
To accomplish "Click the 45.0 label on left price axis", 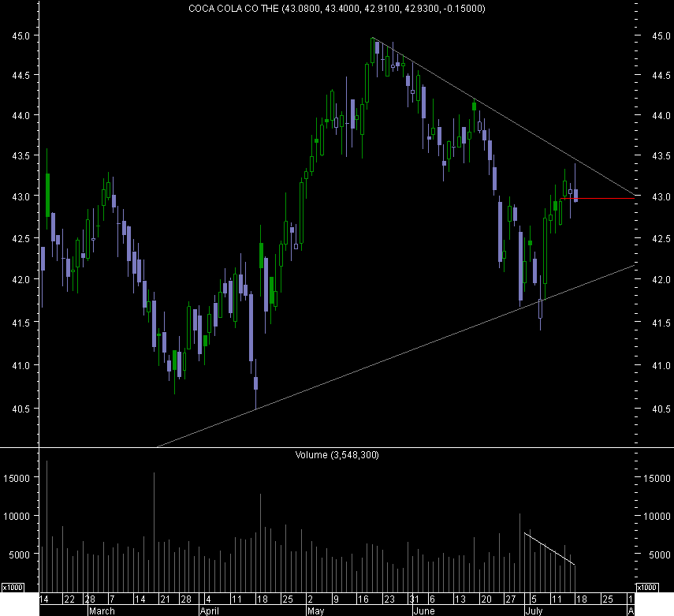I will click(x=20, y=35).
